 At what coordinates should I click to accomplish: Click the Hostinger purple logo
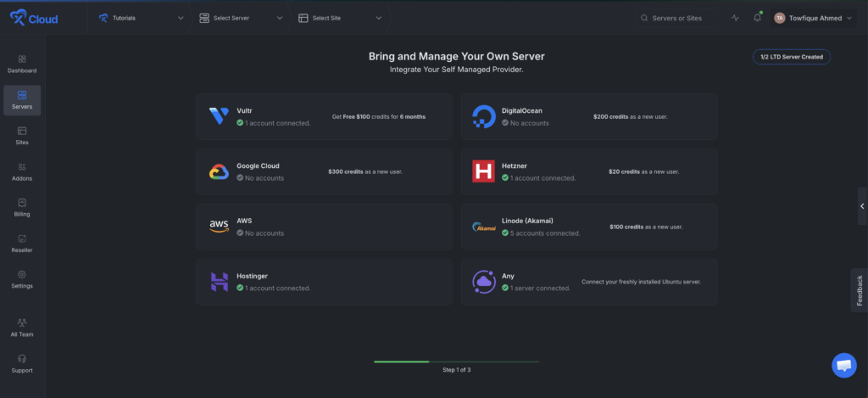pos(220,282)
